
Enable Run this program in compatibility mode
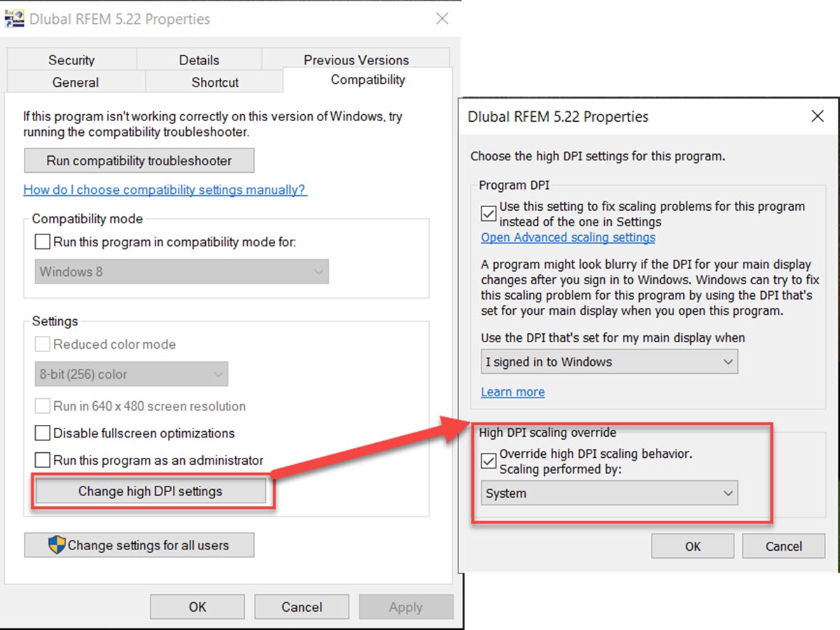[x=43, y=242]
